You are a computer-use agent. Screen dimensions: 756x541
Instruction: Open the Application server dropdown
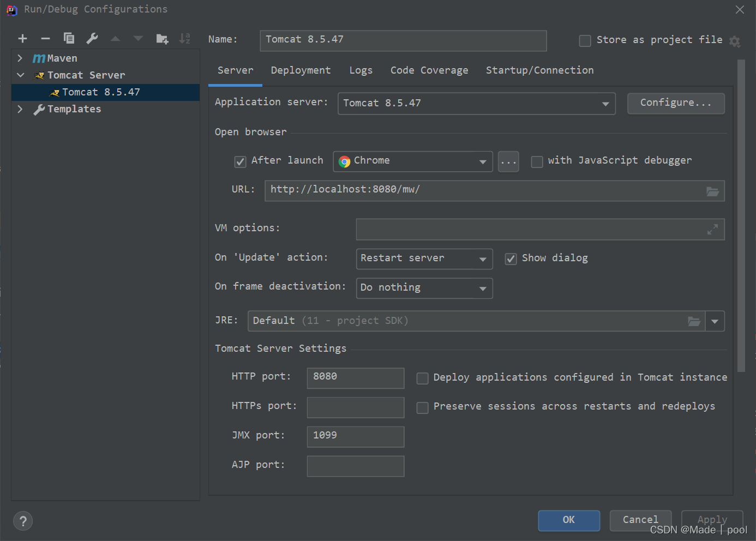(476, 104)
